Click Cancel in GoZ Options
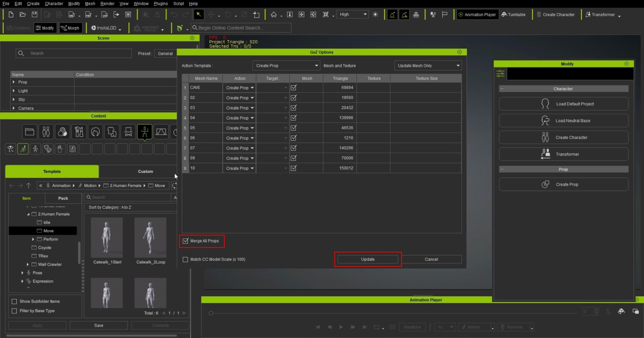The width and height of the screenshot is (644, 338). [x=431, y=259]
